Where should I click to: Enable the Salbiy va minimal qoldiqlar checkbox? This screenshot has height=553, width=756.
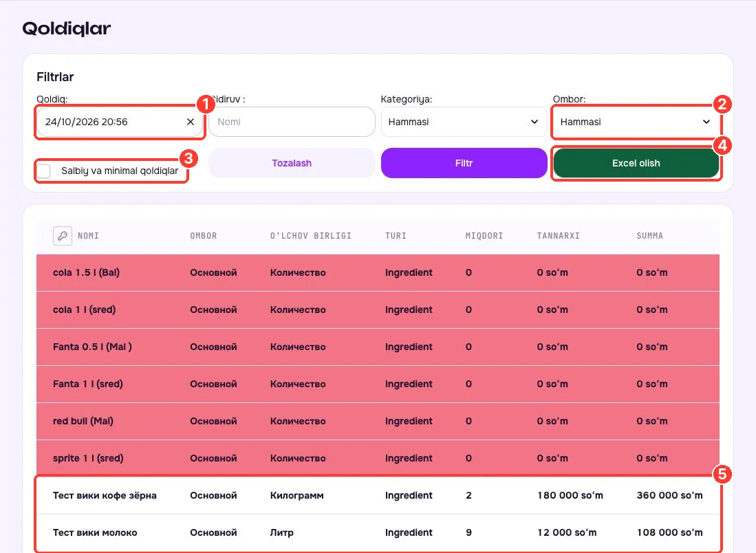click(44, 171)
